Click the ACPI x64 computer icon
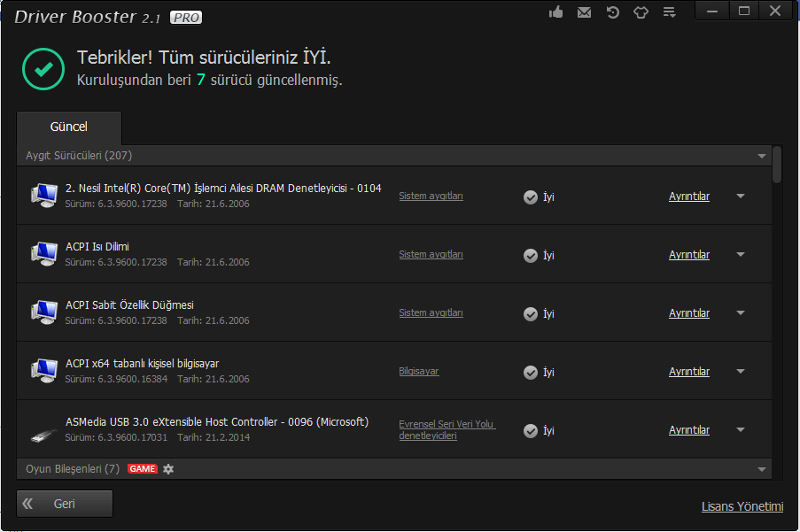 click(44, 371)
